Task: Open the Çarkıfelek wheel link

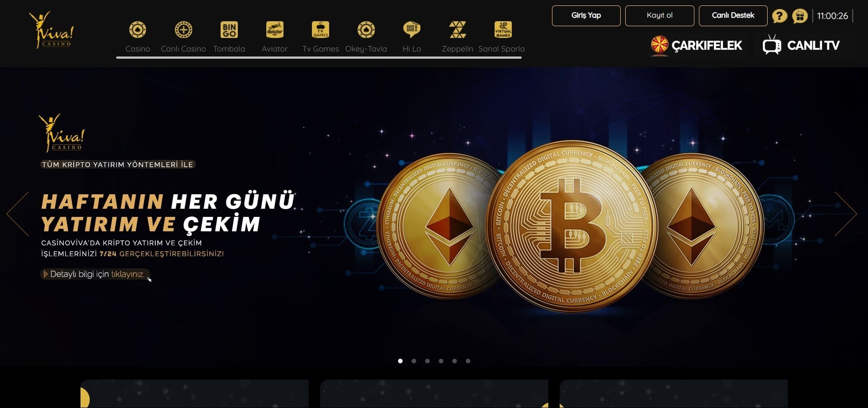Action: point(696,45)
